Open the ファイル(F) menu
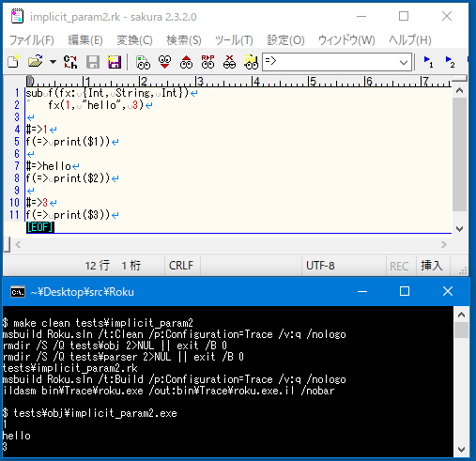The image size is (476, 461). (32, 40)
